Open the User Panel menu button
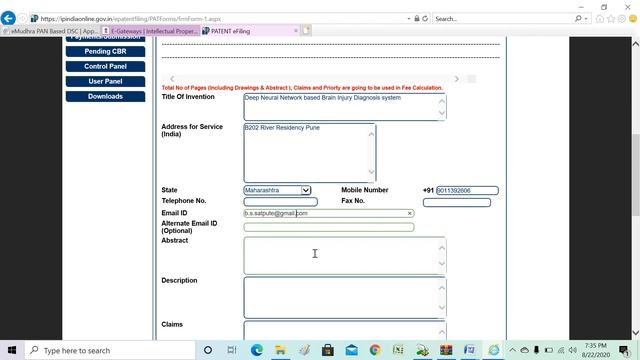 point(105,81)
